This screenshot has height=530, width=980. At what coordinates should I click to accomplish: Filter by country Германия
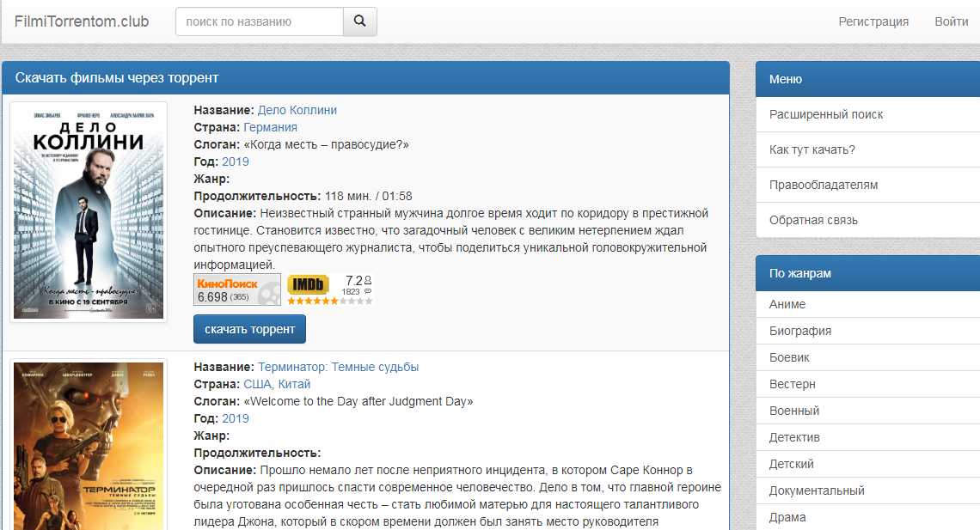[271, 127]
